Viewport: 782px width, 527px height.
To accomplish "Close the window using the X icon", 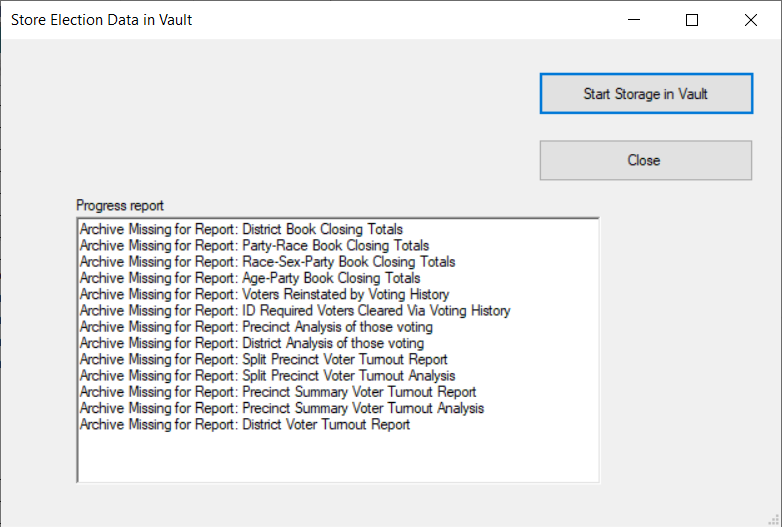I will (x=751, y=20).
